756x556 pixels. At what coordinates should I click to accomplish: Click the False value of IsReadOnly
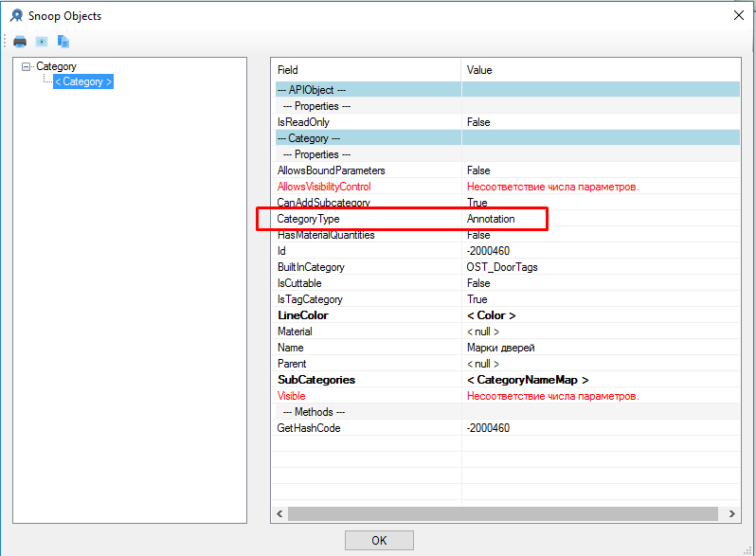tap(478, 122)
